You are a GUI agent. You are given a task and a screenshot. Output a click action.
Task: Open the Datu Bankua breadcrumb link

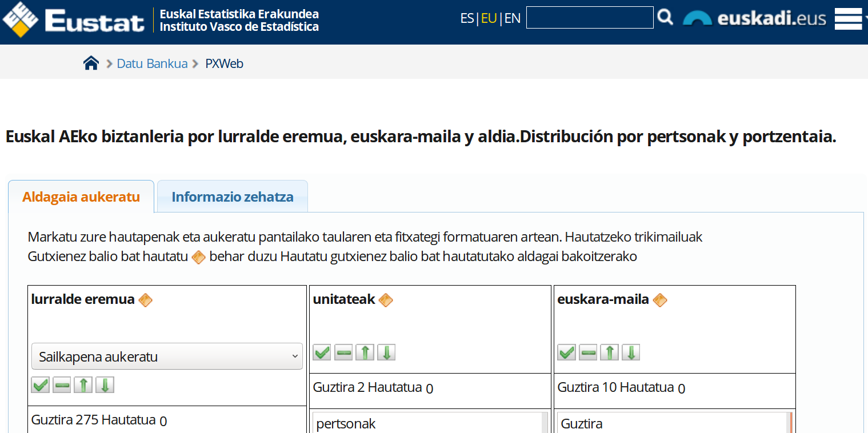point(152,63)
